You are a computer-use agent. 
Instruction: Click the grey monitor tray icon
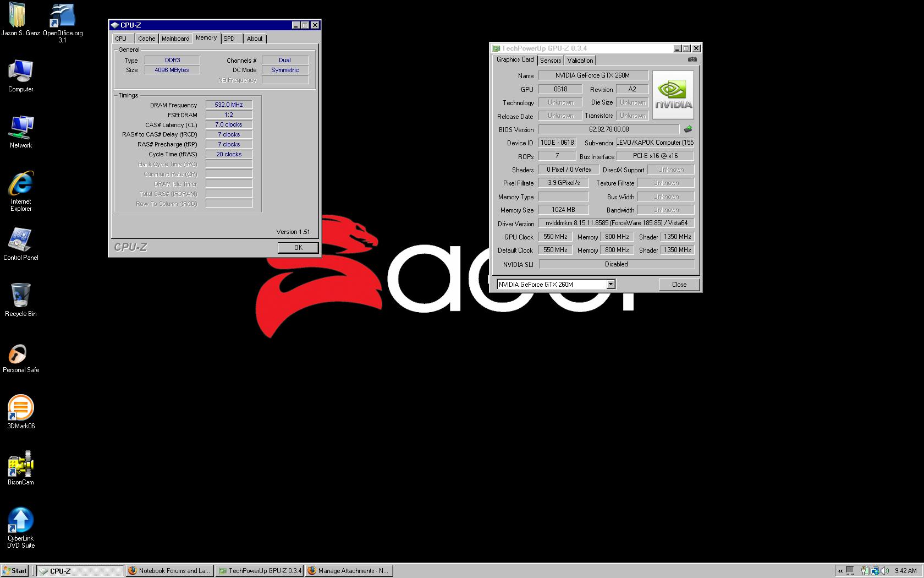tap(850, 571)
